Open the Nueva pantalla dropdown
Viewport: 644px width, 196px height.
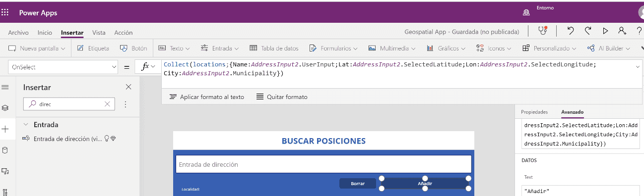coord(37,49)
